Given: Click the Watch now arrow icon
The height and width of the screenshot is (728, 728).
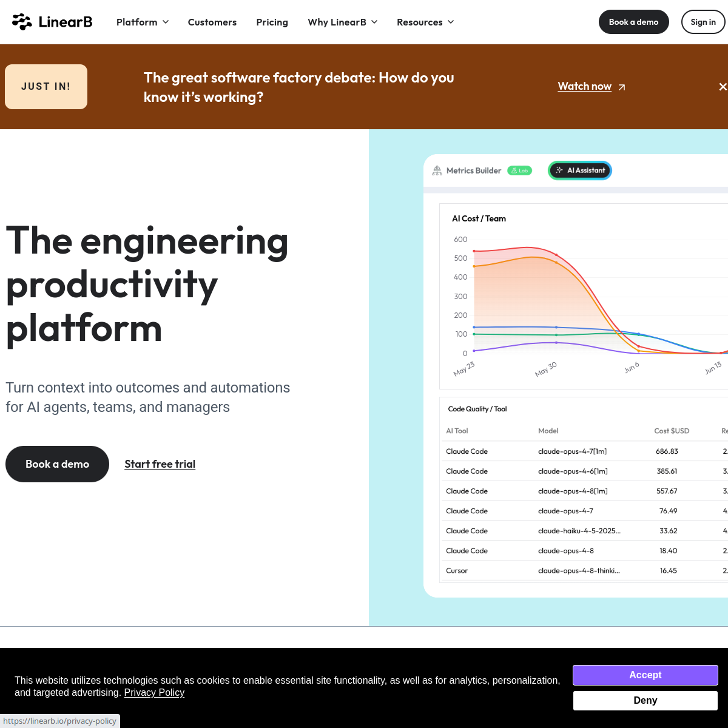Looking at the screenshot, I should [x=621, y=87].
